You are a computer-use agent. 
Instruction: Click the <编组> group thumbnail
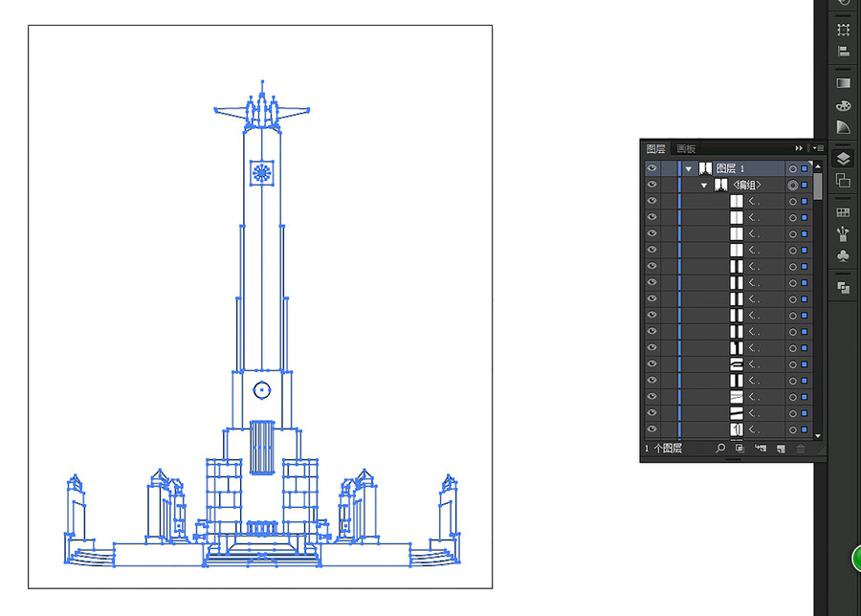click(x=720, y=185)
